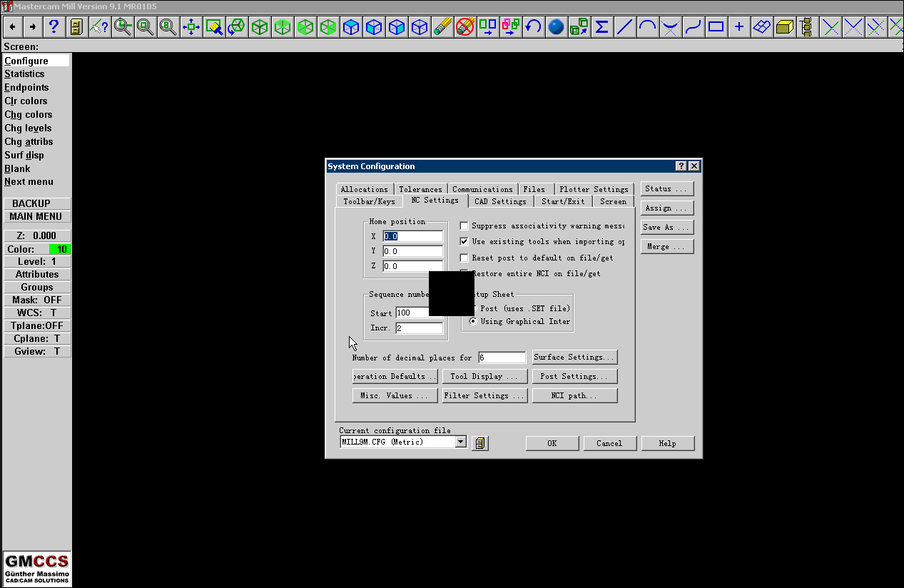Screen dimensions: 904x588
Task: Select Chg levels in the Screen menu
Action: tap(28, 128)
